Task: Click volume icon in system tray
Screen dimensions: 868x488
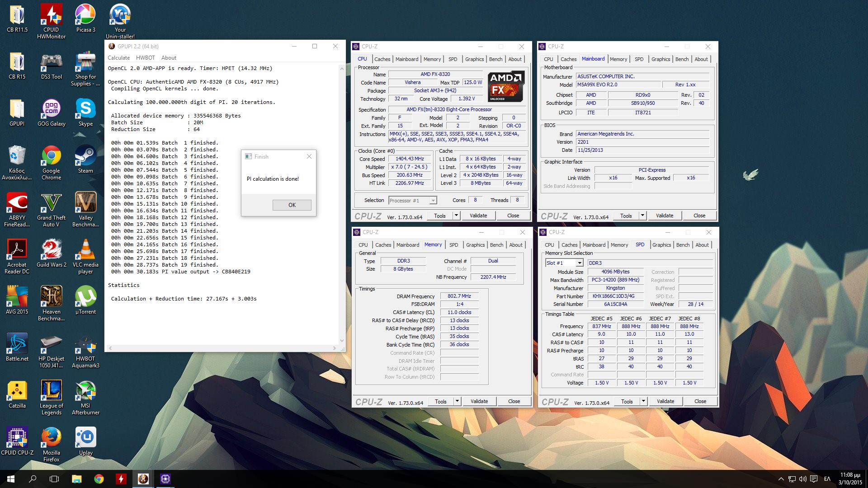Action: pos(802,479)
